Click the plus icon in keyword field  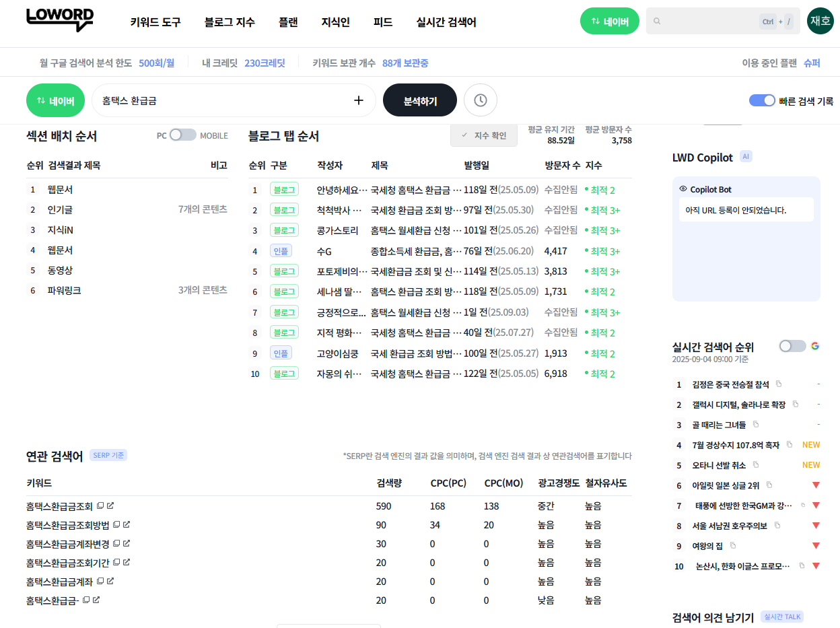point(359,100)
